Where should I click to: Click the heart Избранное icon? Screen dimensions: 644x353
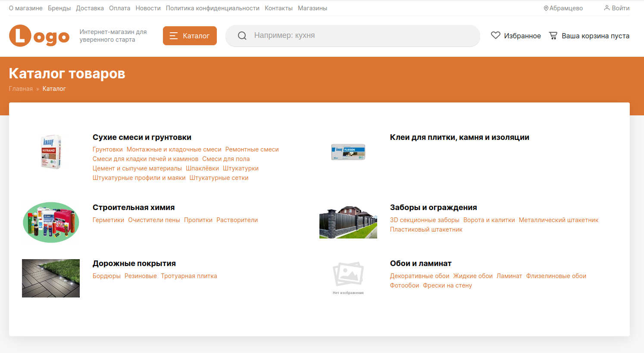pyautogui.click(x=496, y=36)
